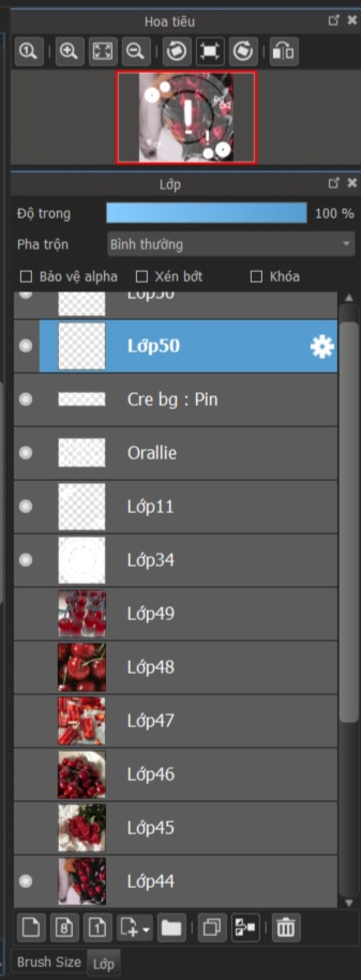Flip canvas horizontally in navigator
Screen dimensions: 361x980
point(284,51)
